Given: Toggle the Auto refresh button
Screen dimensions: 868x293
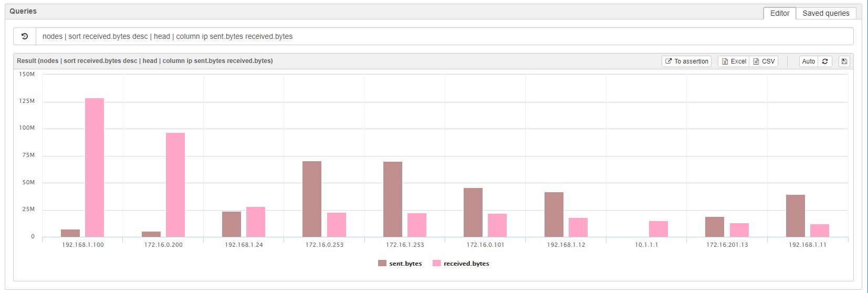Looking at the screenshot, I should pyautogui.click(x=809, y=61).
